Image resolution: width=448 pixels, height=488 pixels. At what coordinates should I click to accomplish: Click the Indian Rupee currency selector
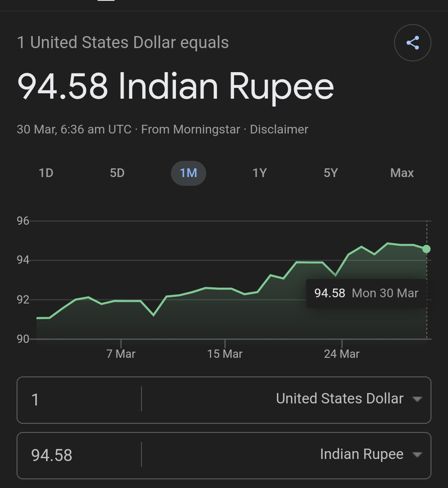(361, 454)
